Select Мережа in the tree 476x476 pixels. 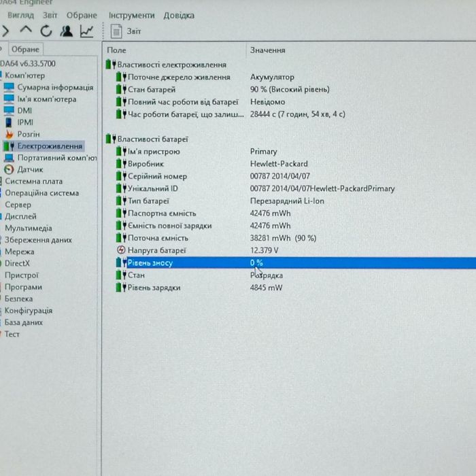tap(20, 252)
